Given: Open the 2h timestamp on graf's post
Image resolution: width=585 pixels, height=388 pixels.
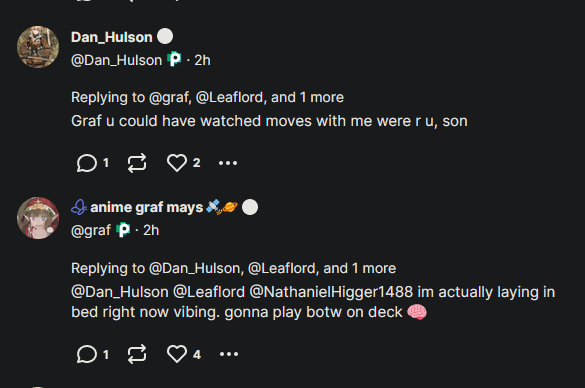Looking at the screenshot, I should coord(151,231).
